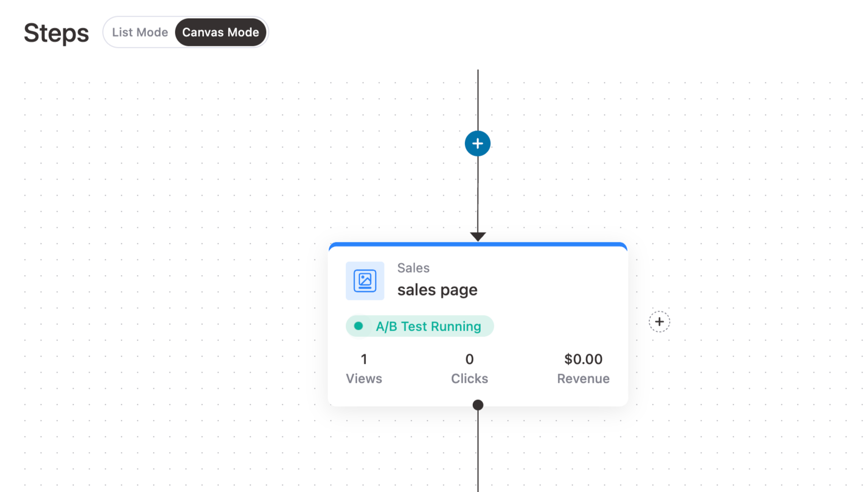Click the Sales step type label
This screenshot has height=492, width=868.
[413, 268]
